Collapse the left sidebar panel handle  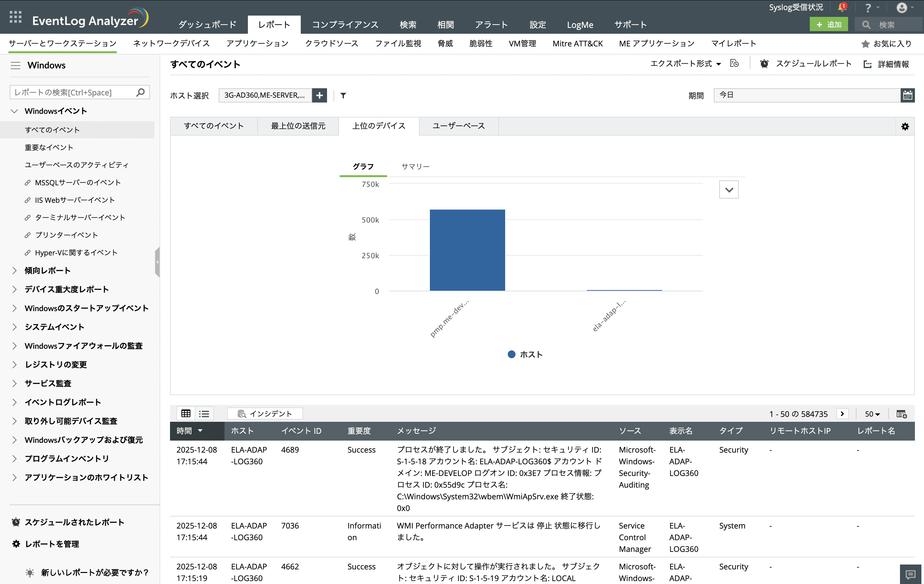[157, 262]
